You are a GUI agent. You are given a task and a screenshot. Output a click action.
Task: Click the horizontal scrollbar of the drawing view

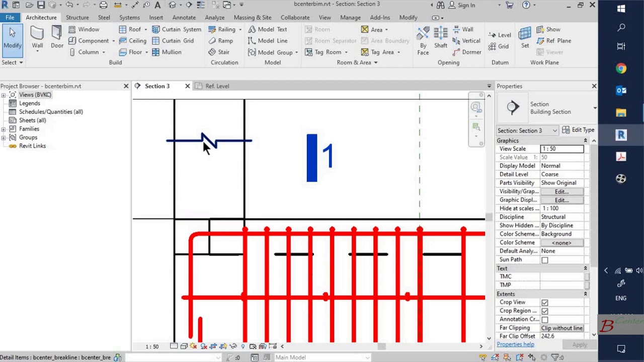381,346
